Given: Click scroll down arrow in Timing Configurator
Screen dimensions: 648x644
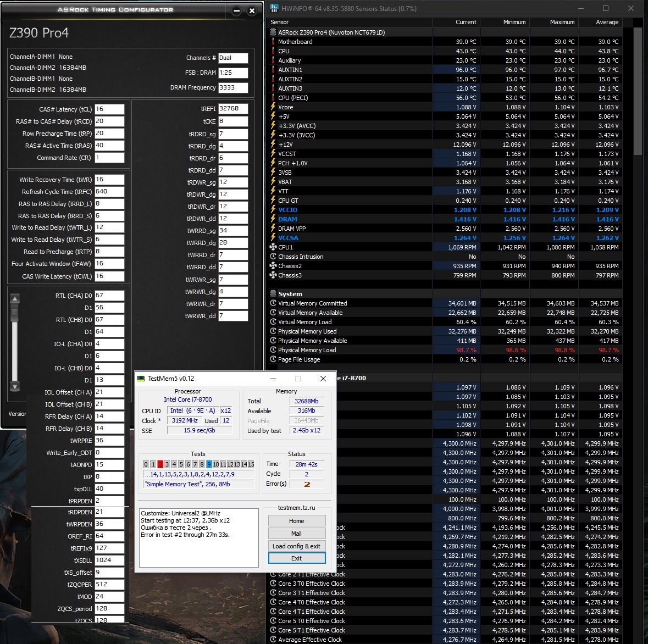Looking at the screenshot, I should [15, 387].
